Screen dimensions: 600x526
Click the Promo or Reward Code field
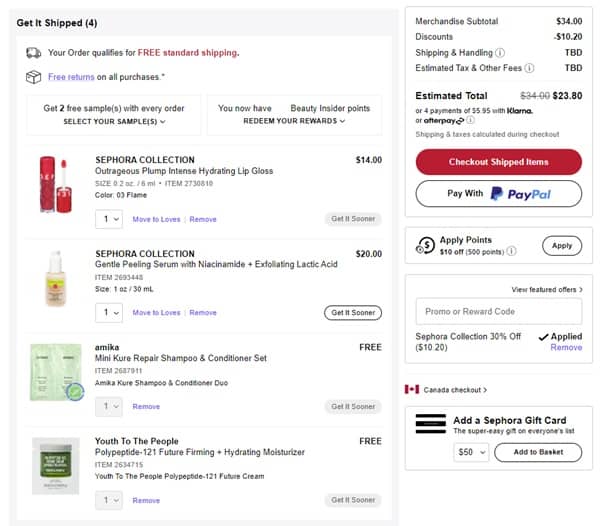tap(498, 311)
